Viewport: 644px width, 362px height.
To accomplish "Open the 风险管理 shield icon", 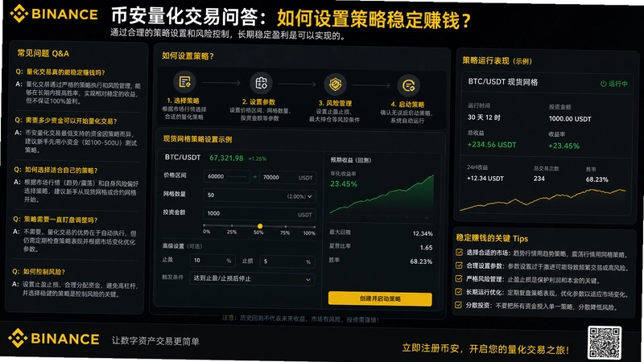I will pyautogui.click(x=336, y=84).
